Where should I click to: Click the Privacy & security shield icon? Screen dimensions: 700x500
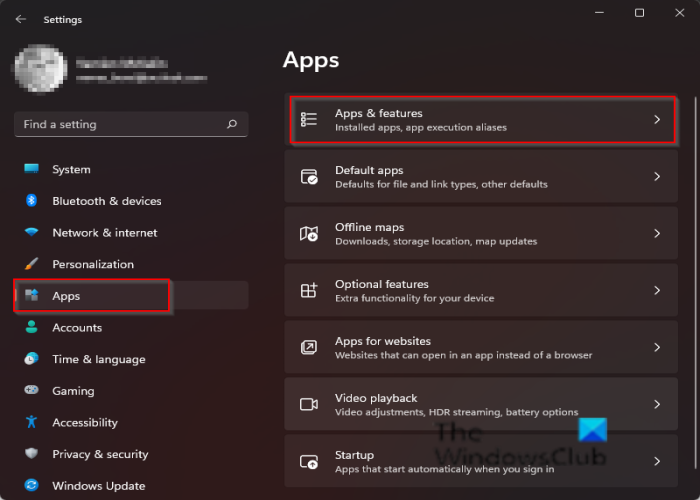[x=32, y=454]
